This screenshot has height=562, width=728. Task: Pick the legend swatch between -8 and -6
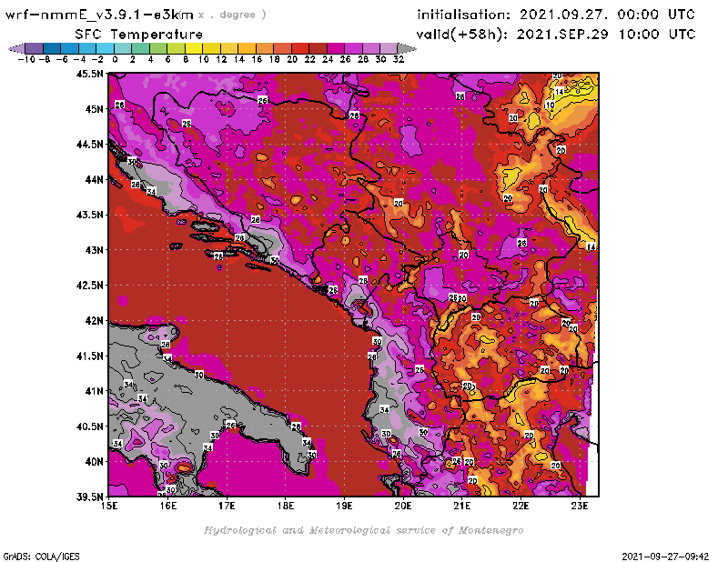[x=52, y=49]
